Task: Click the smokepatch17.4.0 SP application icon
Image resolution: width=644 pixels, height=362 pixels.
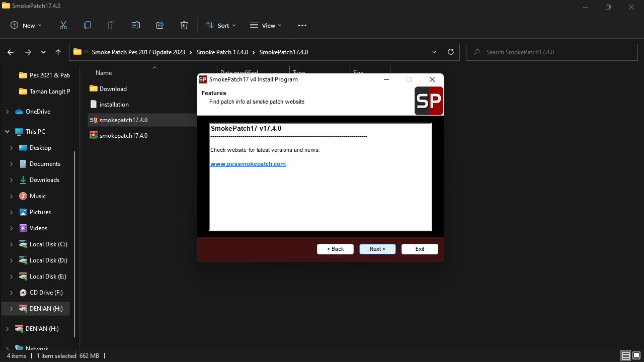Action: tap(93, 120)
